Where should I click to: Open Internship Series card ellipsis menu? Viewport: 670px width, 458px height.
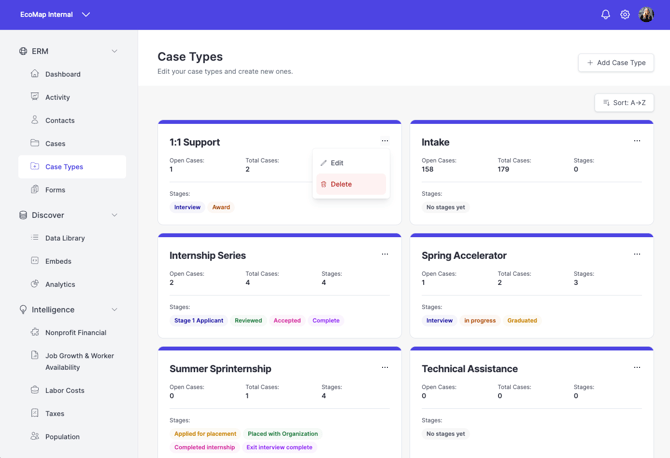pyautogui.click(x=385, y=254)
